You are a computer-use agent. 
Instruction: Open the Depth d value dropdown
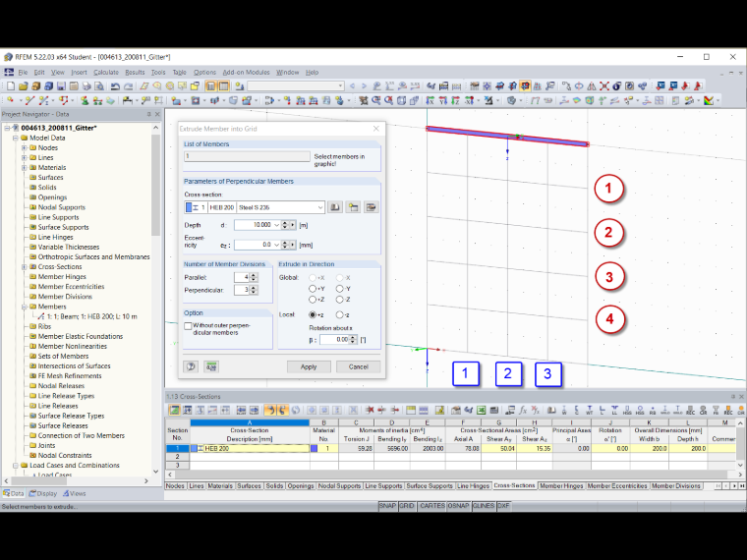click(276, 225)
